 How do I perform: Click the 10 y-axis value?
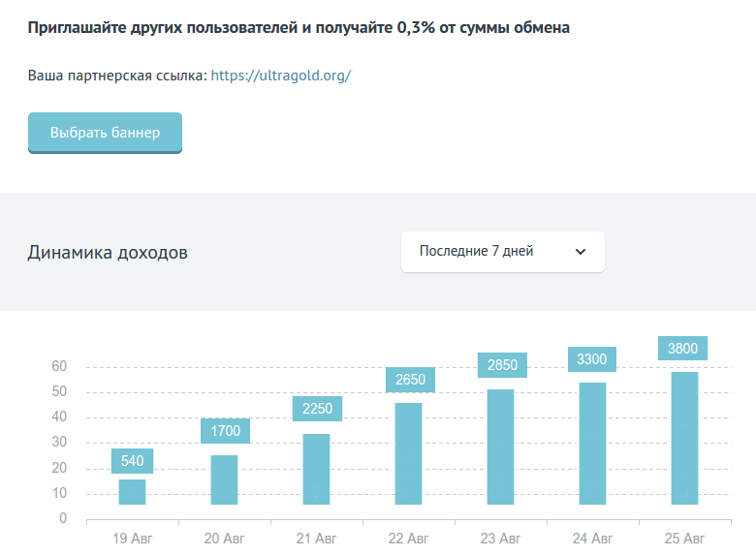(59, 493)
